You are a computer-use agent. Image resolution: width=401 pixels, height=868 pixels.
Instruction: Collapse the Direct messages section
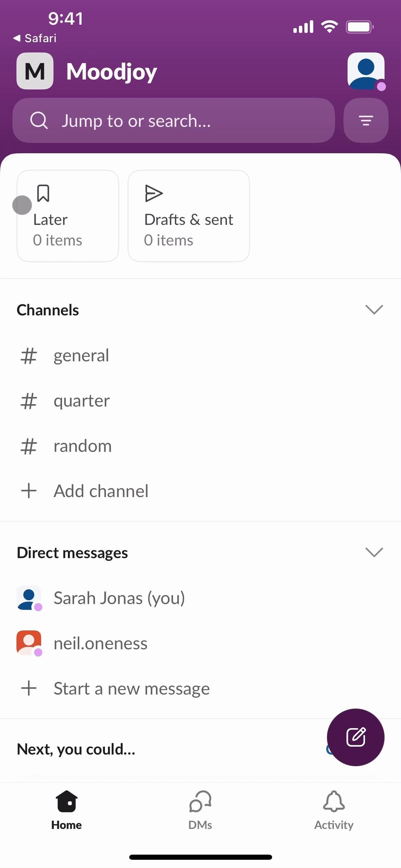(374, 552)
